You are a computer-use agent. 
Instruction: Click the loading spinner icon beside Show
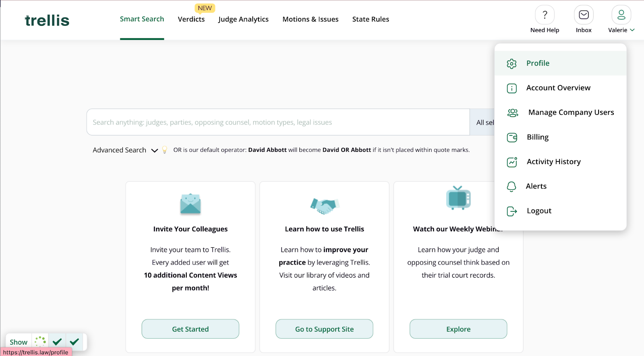tap(40, 342)
